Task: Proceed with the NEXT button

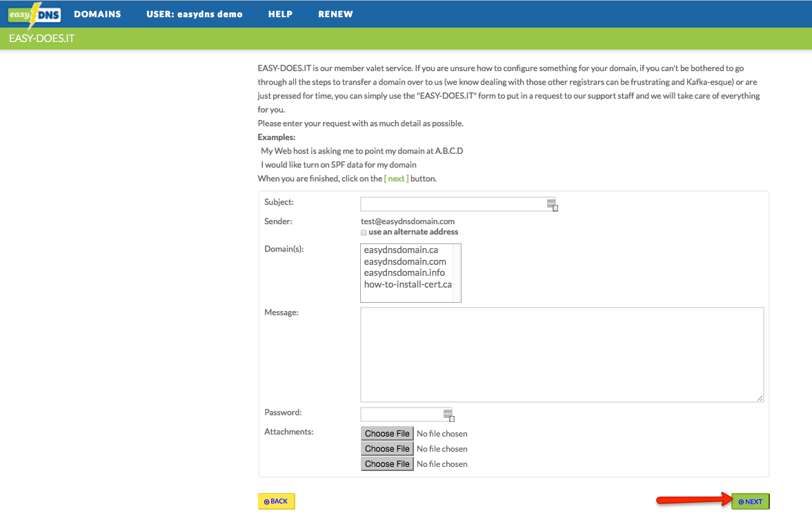Action: [x=751, y=501]
